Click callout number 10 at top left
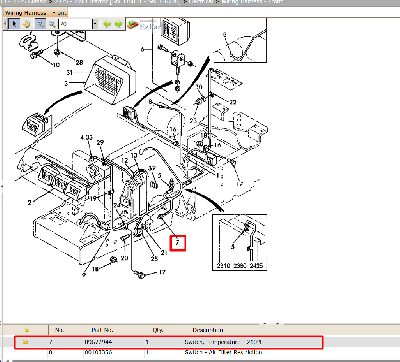The height and width of the screenshot is (362, 400). tap(56, 64)
